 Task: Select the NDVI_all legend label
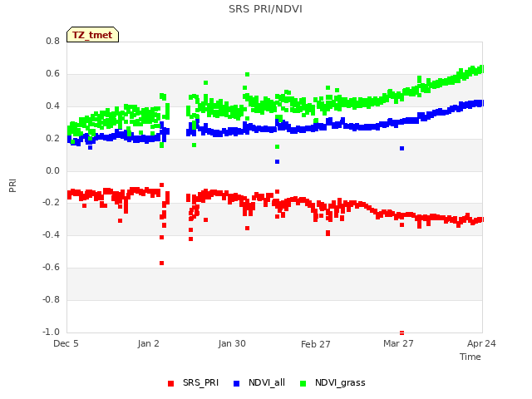coord(267,382)
